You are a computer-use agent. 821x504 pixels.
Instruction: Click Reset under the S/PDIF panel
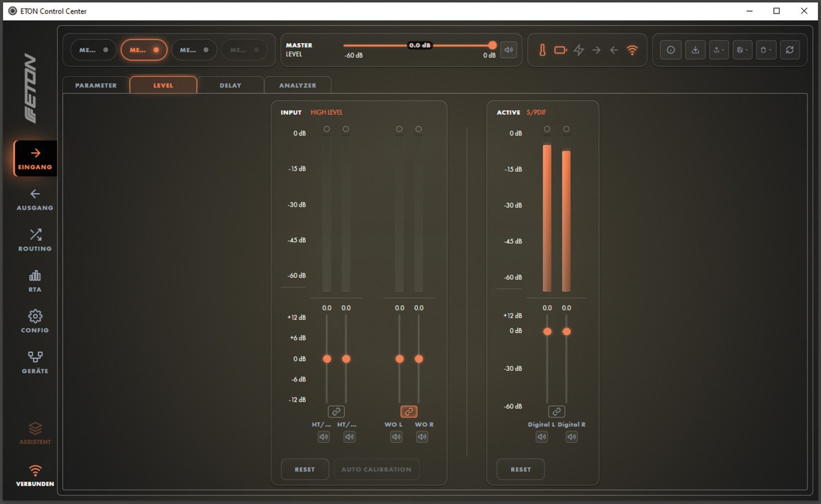coord(521,469)
